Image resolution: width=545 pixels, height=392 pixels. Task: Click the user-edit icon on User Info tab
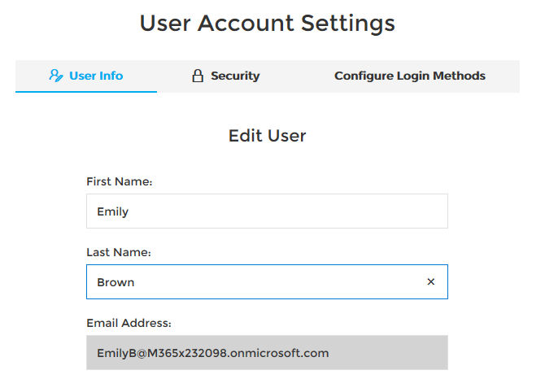(55, 76)
